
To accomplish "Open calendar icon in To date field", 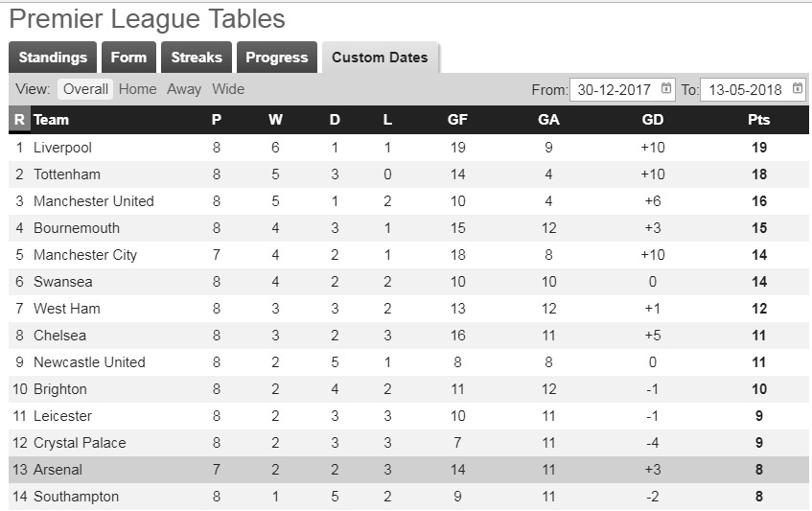I will 798,89.
